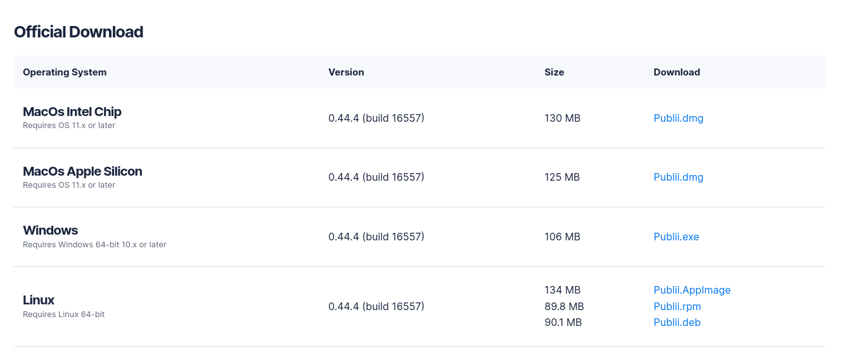Click the Size column header
The image size is (868, 364).
pyautogui.click(x=554, y=72)
